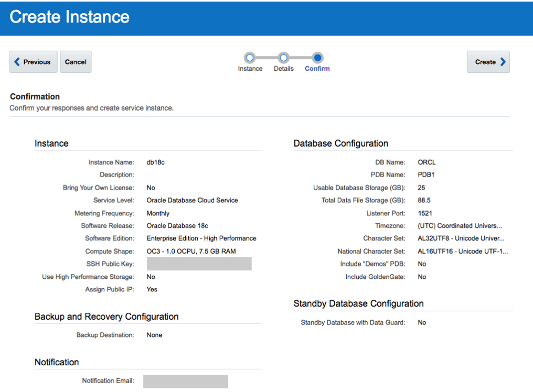The height and width of the screenshot is (392, 533).
Task: Click the 'Timezone:' label
Action: tap(390, 226)
